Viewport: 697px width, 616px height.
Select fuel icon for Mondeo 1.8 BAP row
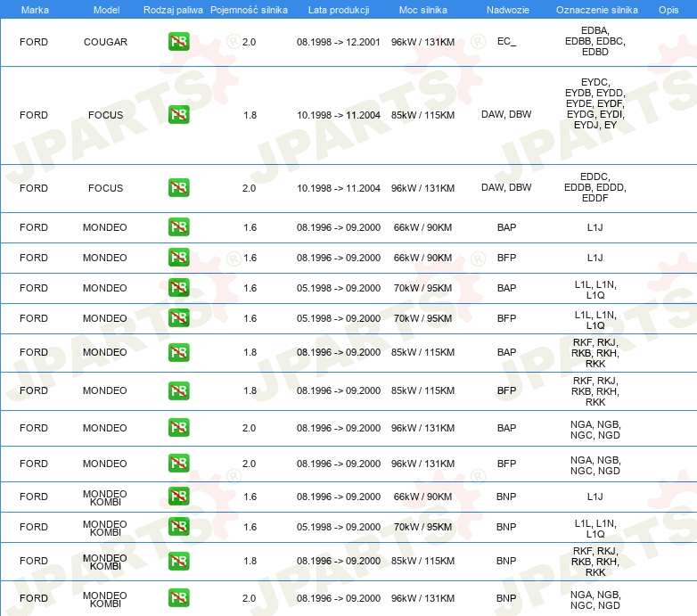point(178,352)
